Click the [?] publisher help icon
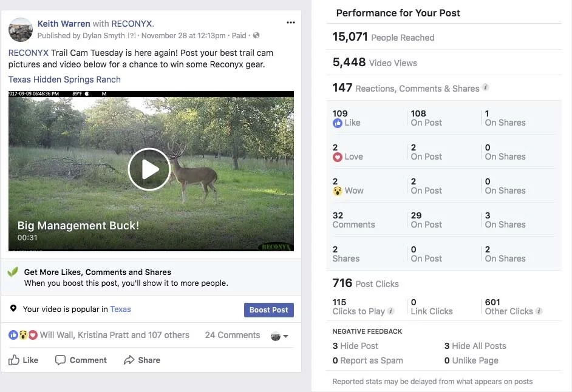 (x=132, y=36)
